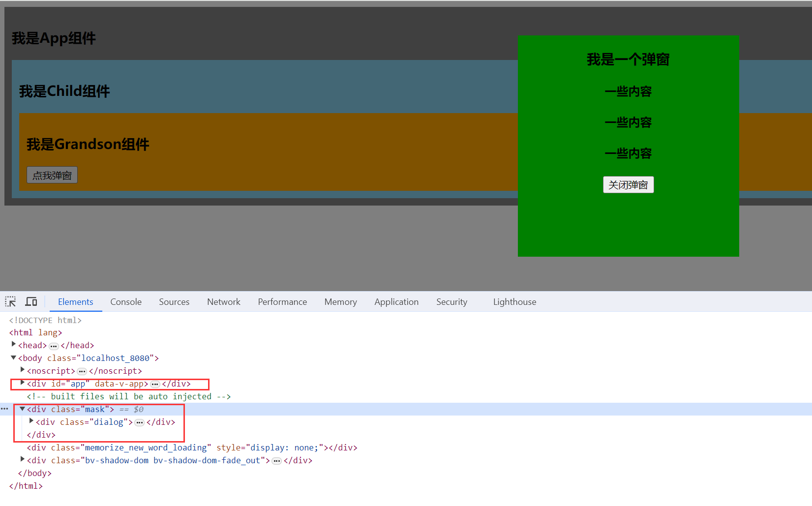Select the html lang element line
812x506 pixels.
point(35,333)
